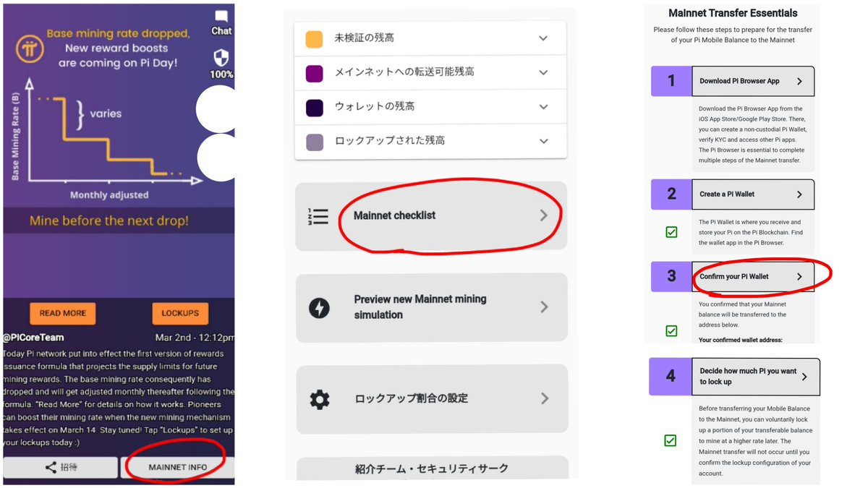This screenshot has height=488, width=868.
Task: Open Mainnet checklist item
Action: (431, 216)
